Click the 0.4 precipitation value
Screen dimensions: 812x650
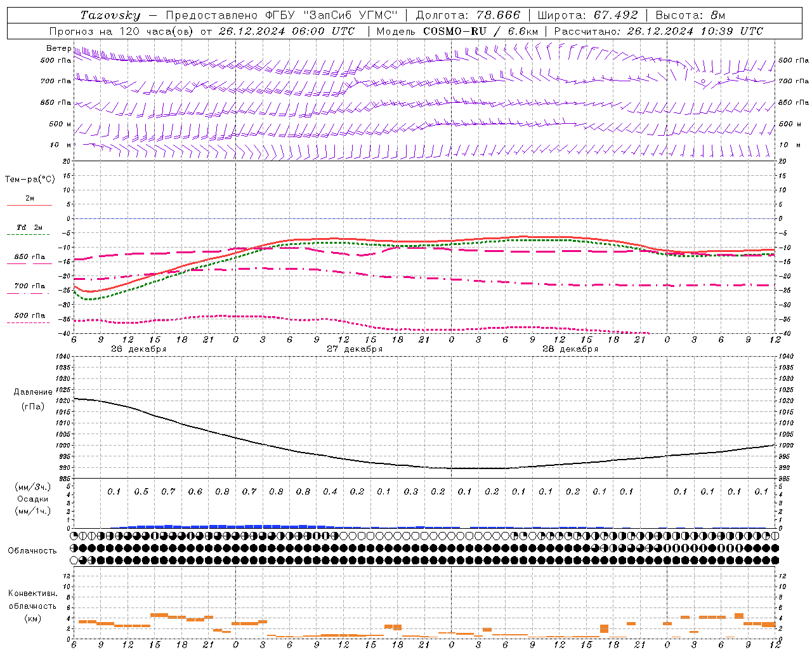coord(330,491)
